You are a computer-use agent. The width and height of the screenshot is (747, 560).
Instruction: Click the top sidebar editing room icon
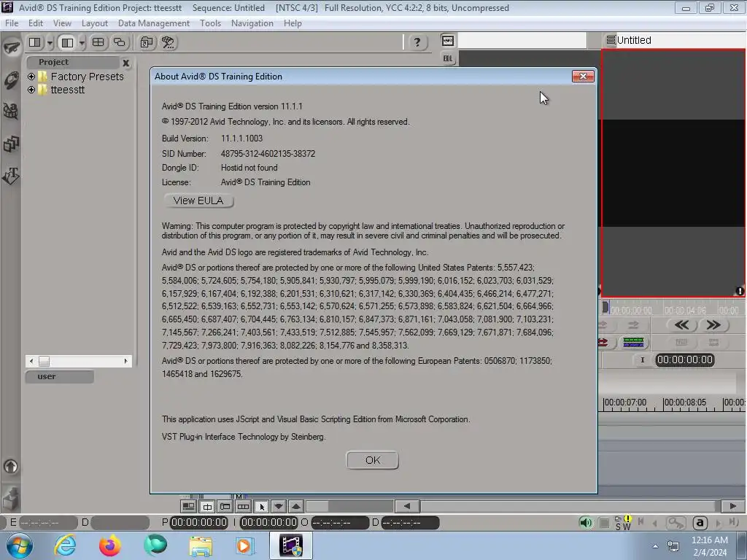coord(11,47)
